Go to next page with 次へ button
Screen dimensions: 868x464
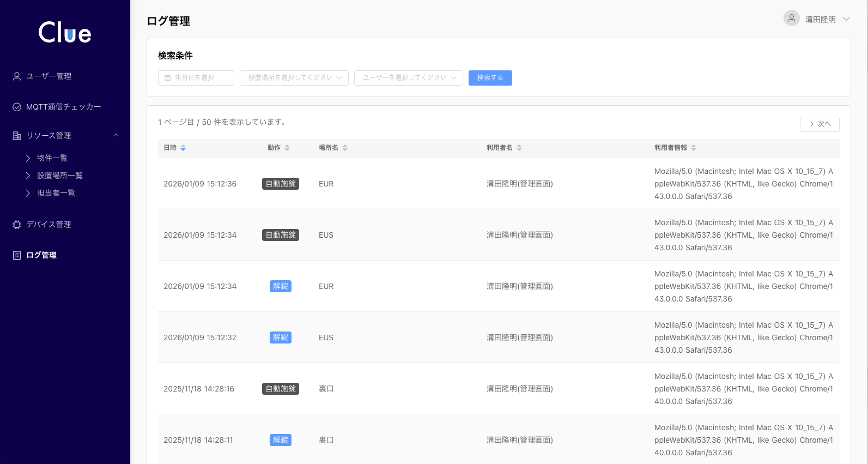(820, 124)
